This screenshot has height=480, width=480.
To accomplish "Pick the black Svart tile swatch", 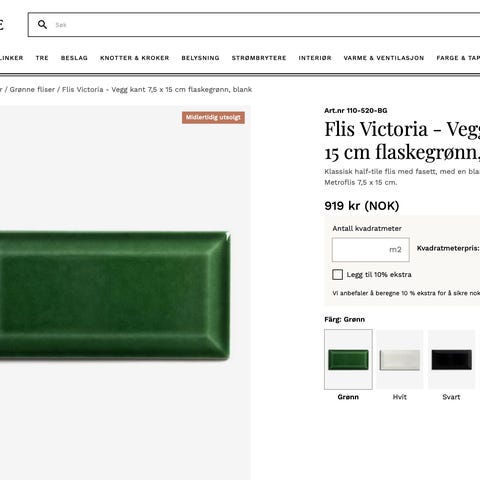I will pyautogui.click(x=451, y=359).
